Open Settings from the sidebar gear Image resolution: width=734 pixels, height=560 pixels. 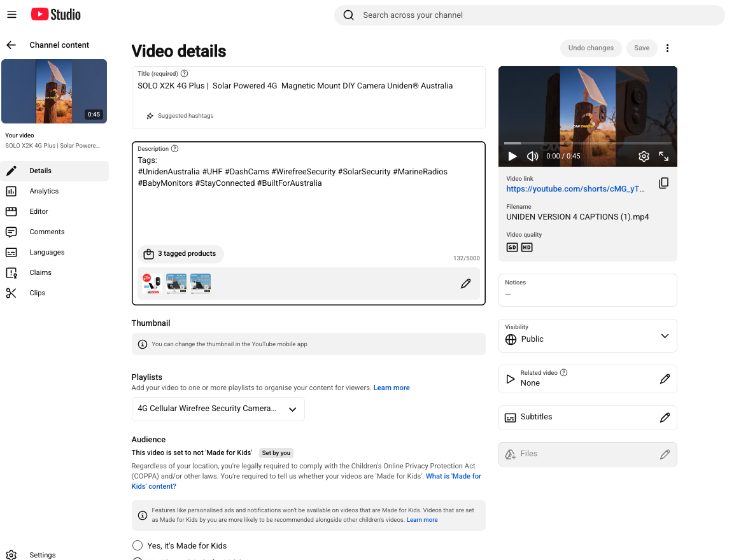[11, 555]
